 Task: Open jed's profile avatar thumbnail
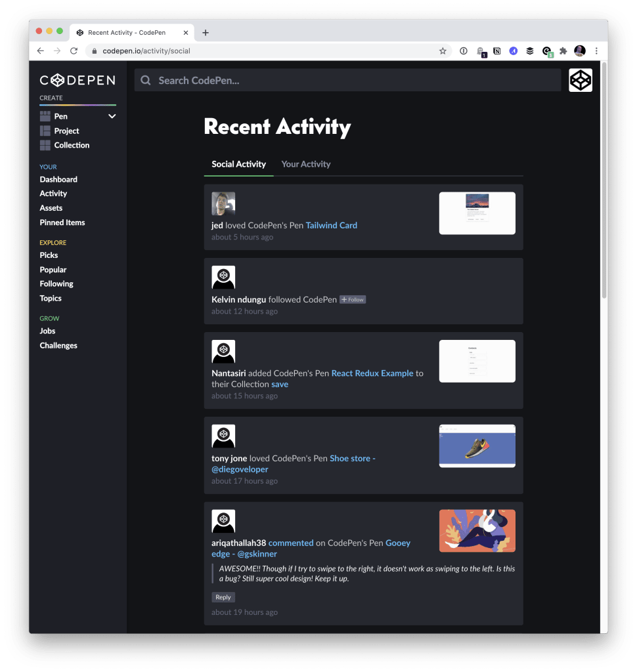coord(223,203)
